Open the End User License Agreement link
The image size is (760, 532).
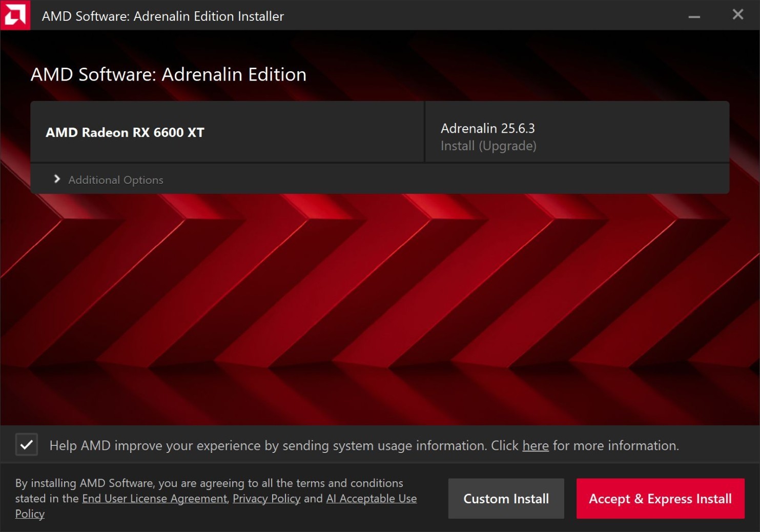point(154,499)
